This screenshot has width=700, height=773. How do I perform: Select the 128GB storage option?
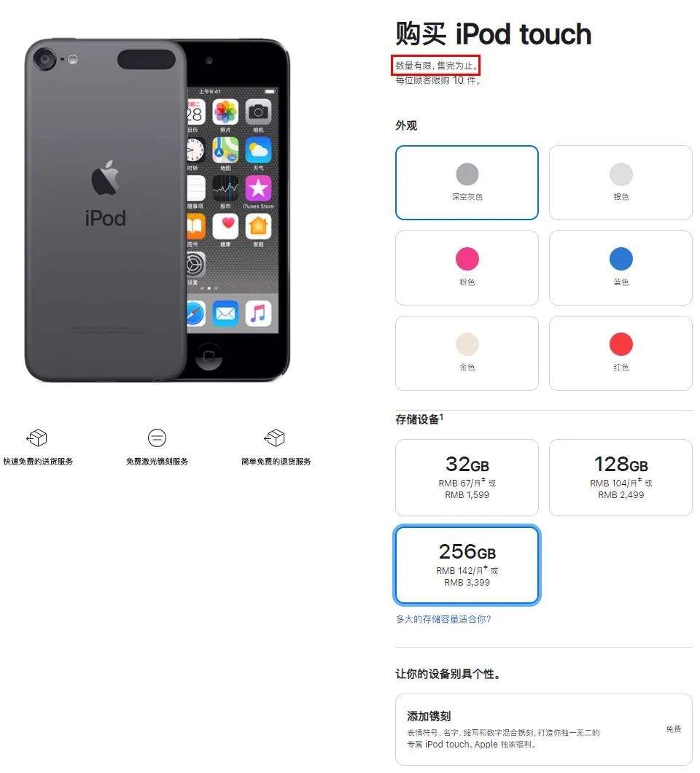(x=621, y=477)
